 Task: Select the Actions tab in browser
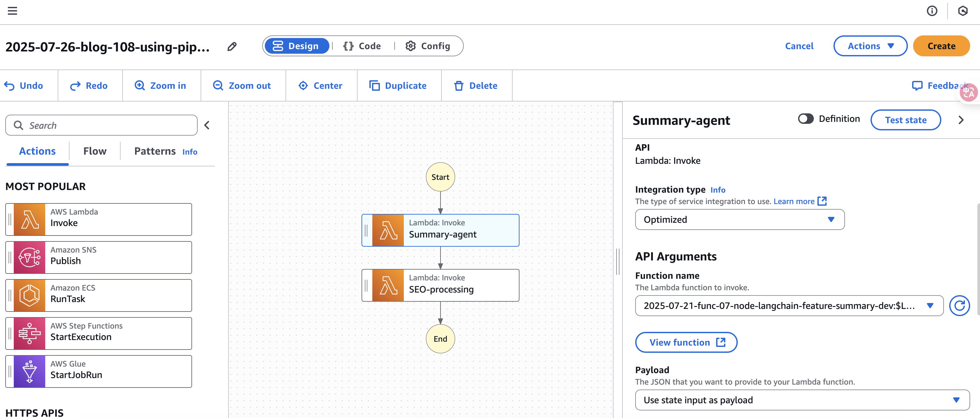click(x=37, y=151)
